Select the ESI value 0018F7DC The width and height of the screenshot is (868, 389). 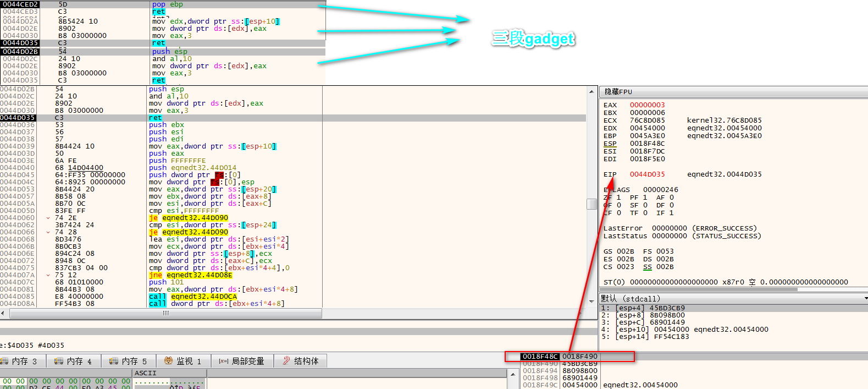tap(647, 151)
